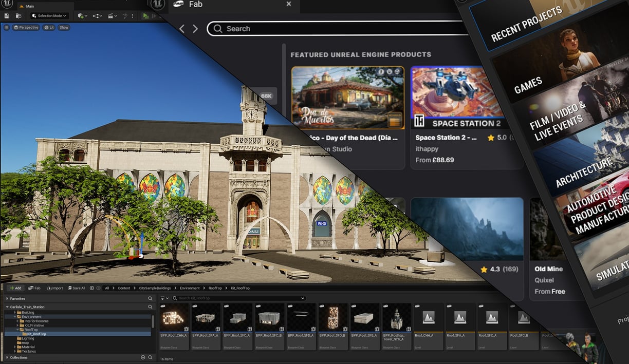
Task: Click the add collection plus icon
Action: pos(143,357)
